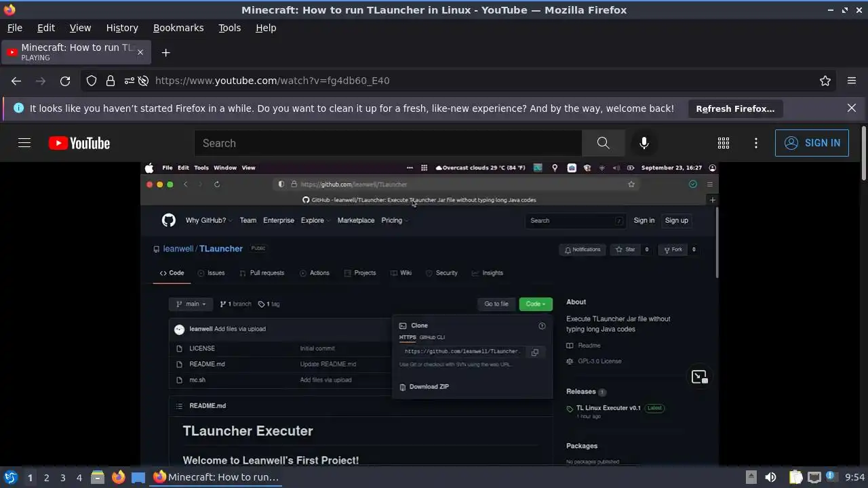Open a new tab with plus button

pyautogui.click(x=165, y=52)
